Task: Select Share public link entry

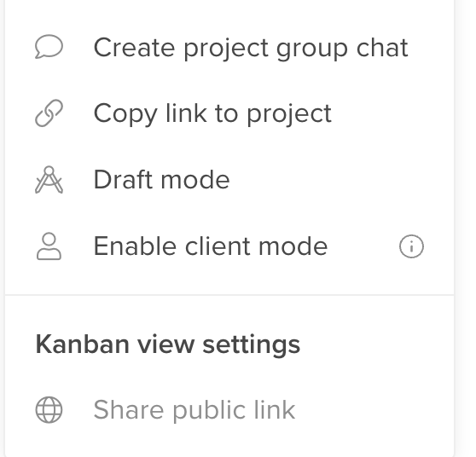Action: point(229,409)
